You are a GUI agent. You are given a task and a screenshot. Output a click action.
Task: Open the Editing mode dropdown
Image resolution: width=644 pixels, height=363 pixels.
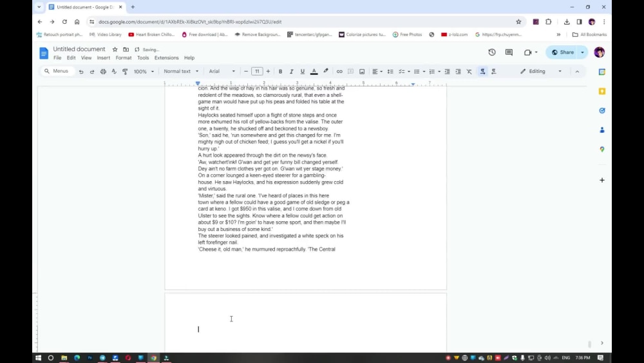click(540, 71)
